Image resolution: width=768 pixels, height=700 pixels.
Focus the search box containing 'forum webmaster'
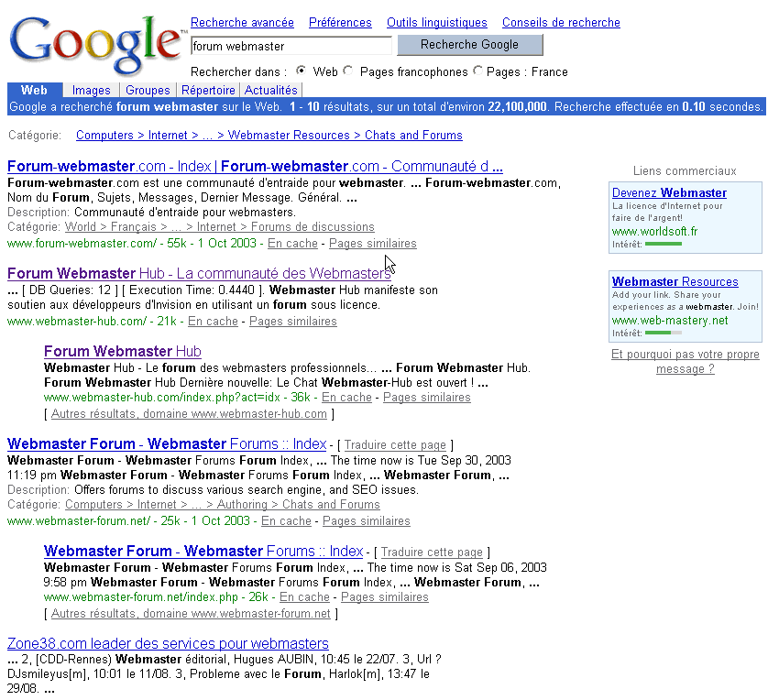(x=291, y=46)
